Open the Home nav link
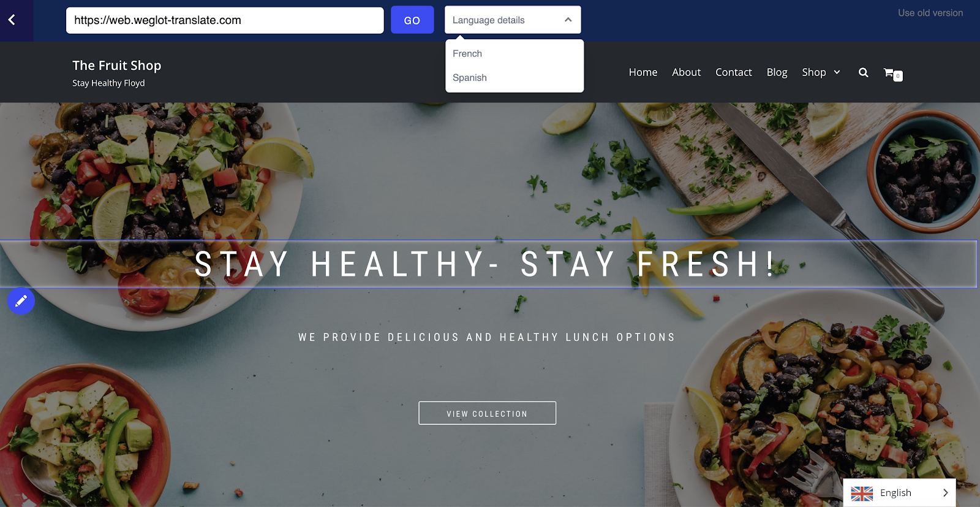 (x=643, y=72)
